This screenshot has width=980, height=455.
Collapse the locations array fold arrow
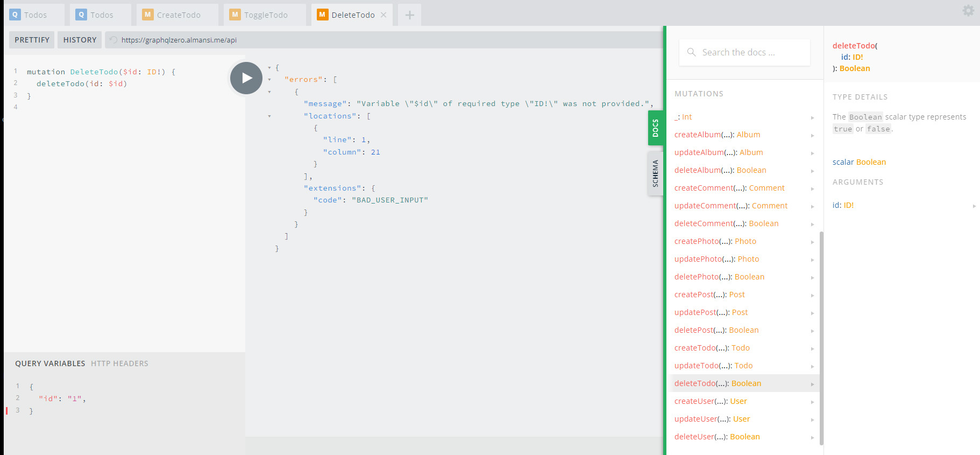point(269,116)
